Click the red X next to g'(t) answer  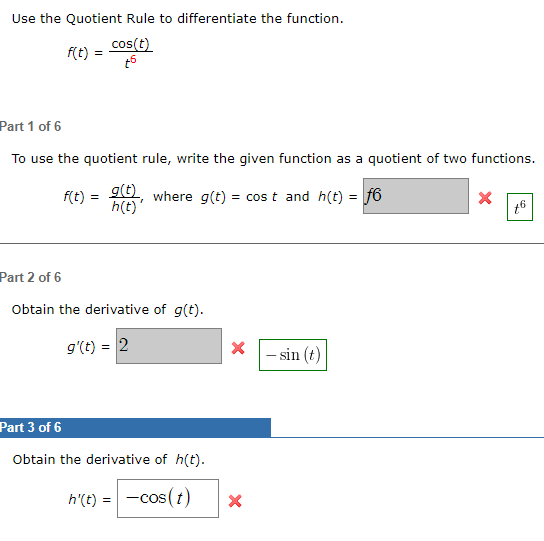238,348
